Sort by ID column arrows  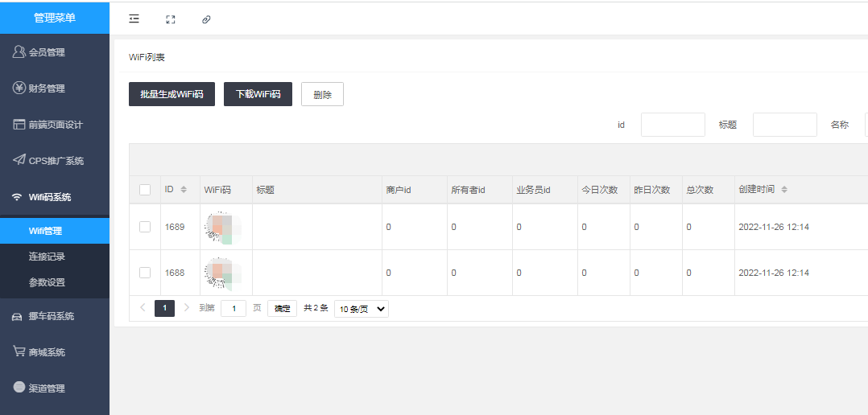pos(184,190)
